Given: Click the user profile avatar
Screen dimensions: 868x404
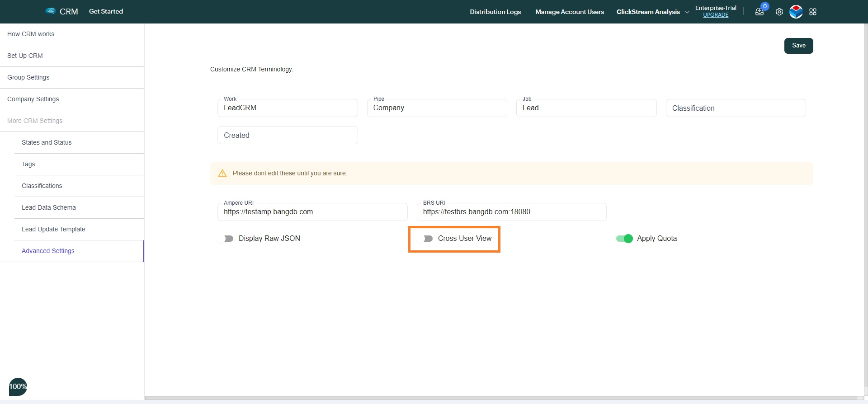Looking at the screenshot, I should click(796, 12).
